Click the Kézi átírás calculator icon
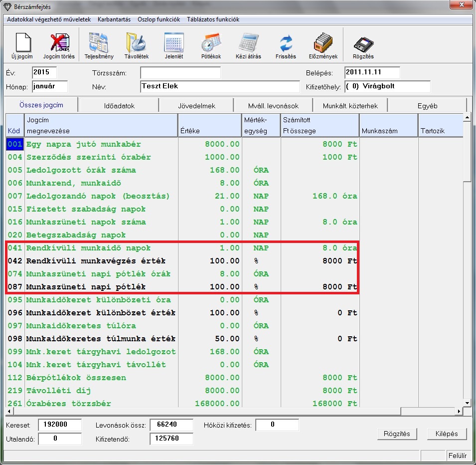 click(x=248, y=43)
